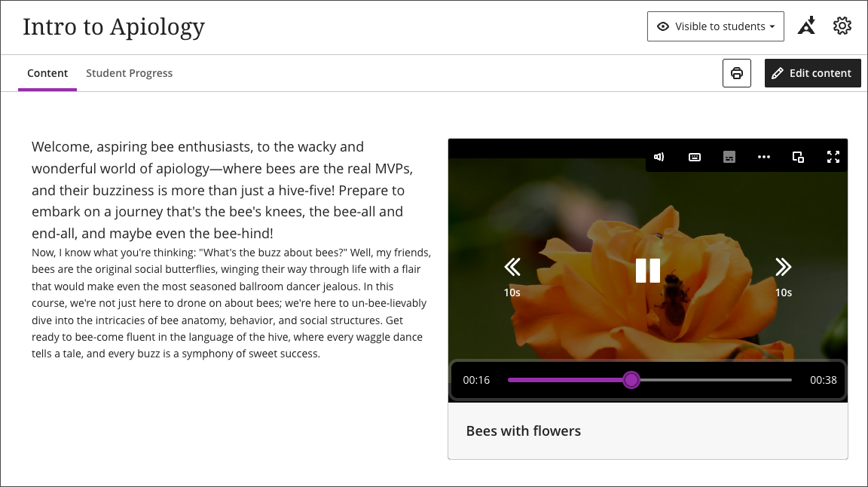Mute the video with the volume icon
This screenshot has width=868, height=487.
[x=659, y=157]
